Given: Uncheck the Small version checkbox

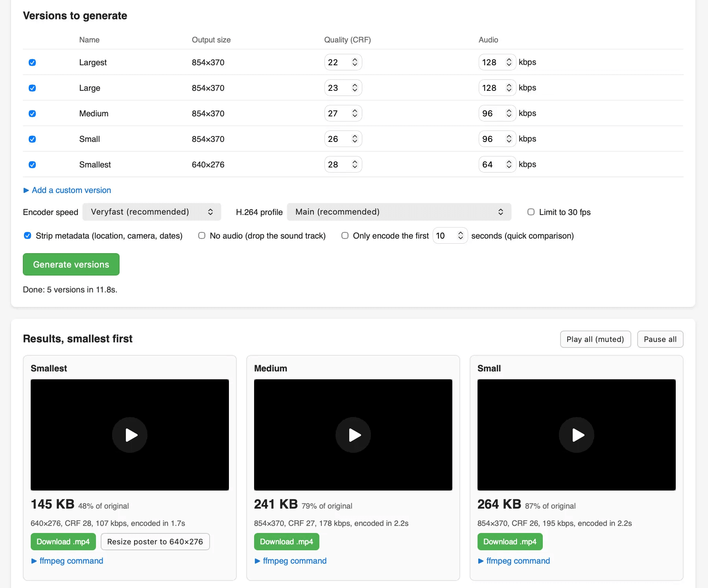Looking at the screenshot, I should point(32,139).
